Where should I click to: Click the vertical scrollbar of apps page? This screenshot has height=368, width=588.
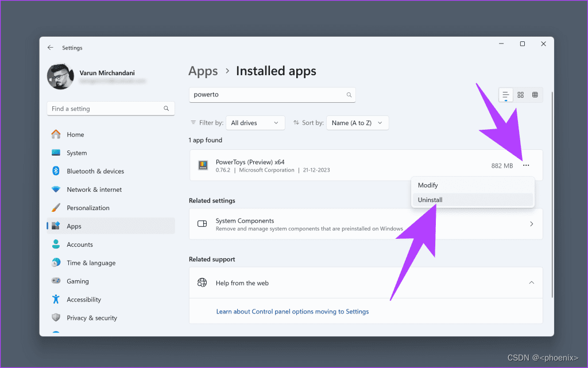(552, 195)
